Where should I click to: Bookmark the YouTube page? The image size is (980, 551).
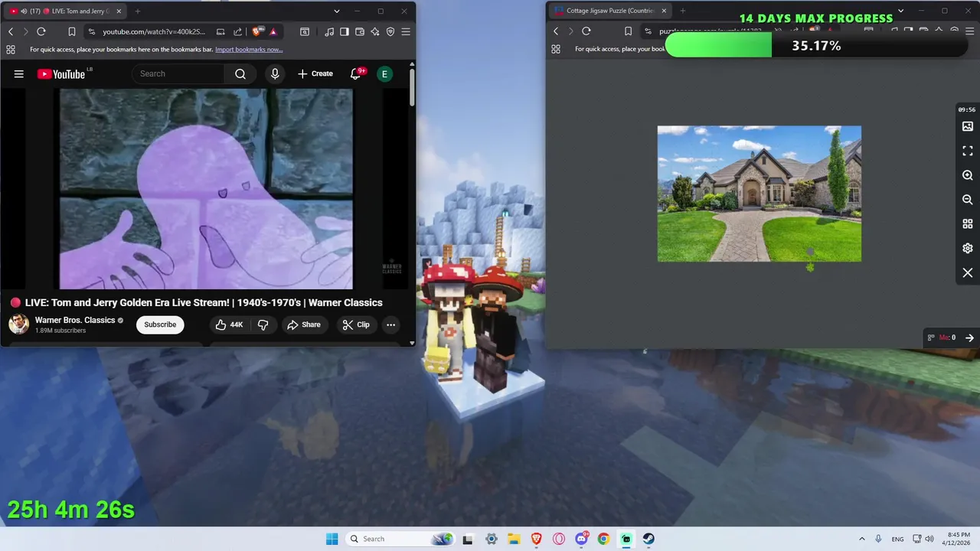pyautogui.click(x=71, y=31)
